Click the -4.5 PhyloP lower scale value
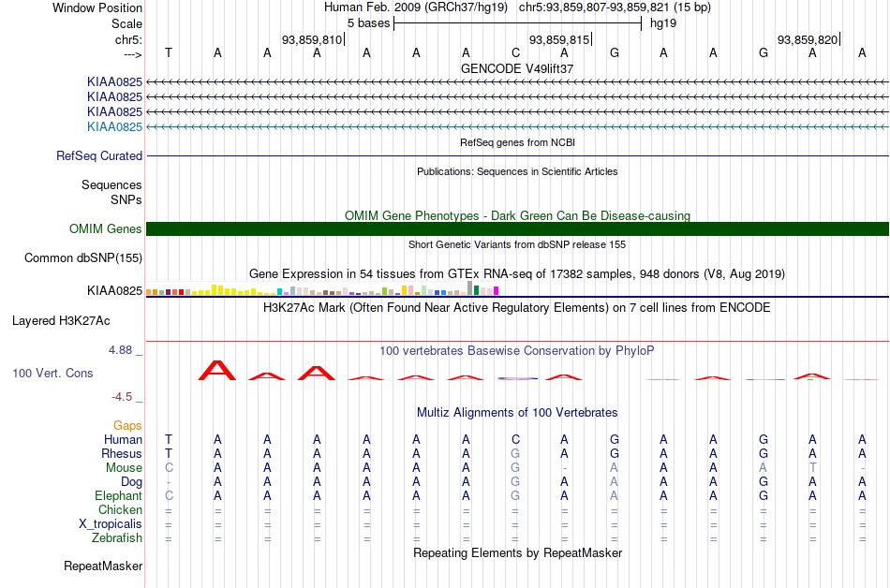Viewport: 890px width, 588px height. coord(122,397)
